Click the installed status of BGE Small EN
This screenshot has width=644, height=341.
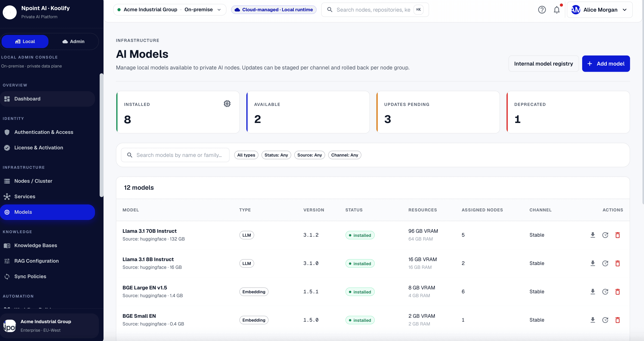(360, 320)
